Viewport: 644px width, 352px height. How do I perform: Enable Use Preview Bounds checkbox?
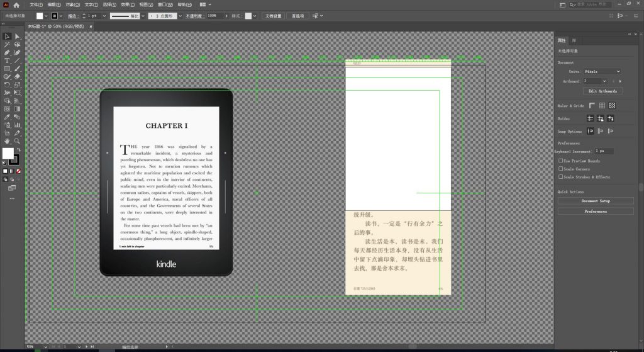(x=560, y=161)
